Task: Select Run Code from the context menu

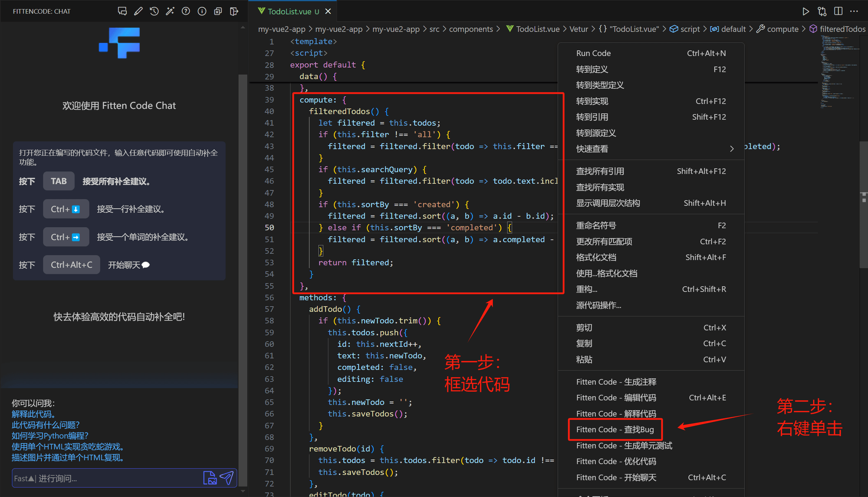Action: pyautogui.click(x=651, y=53)
